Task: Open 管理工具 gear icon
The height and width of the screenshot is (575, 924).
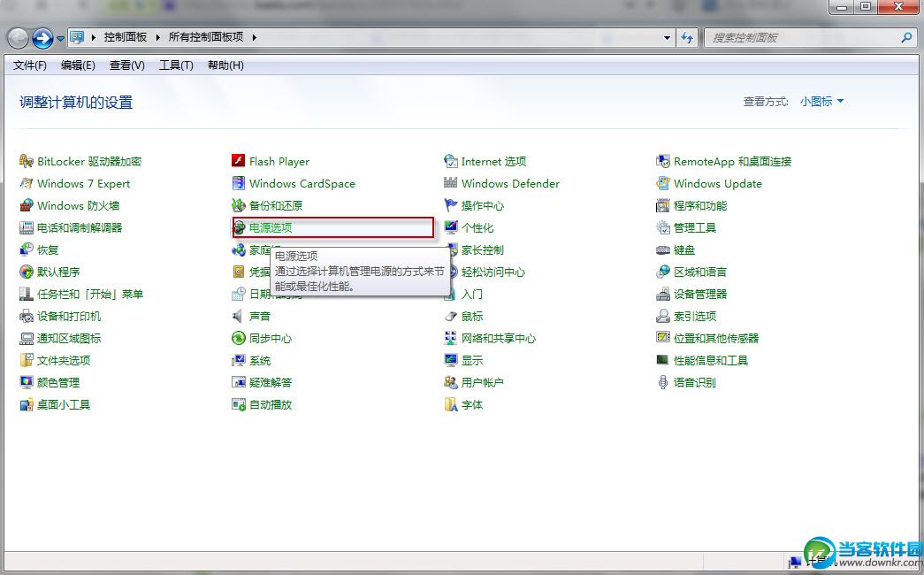Action: [x=663, y=227]
